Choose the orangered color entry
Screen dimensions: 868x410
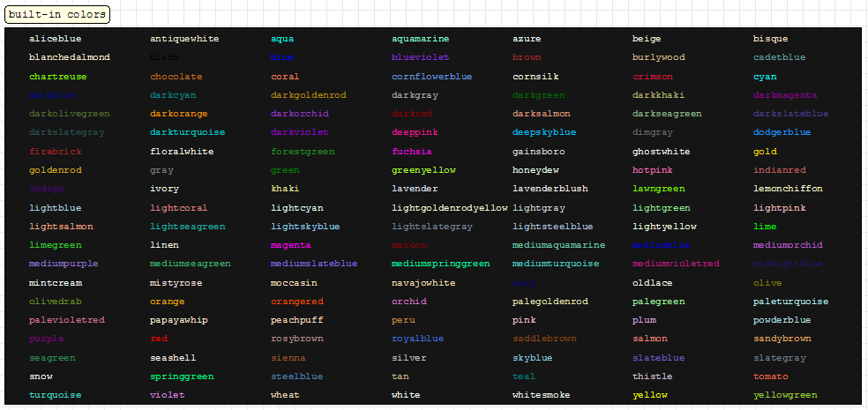point(297,302)
